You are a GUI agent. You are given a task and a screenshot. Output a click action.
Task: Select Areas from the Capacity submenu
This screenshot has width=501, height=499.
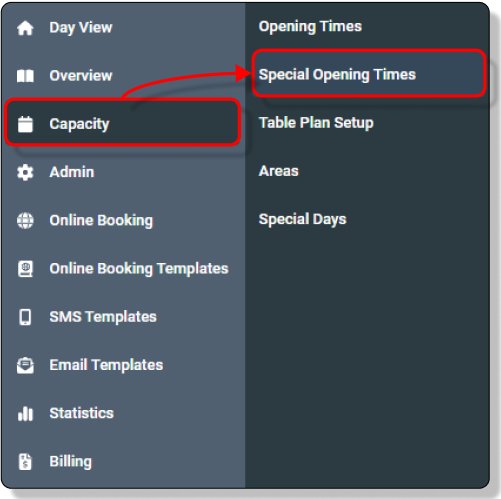279,171
